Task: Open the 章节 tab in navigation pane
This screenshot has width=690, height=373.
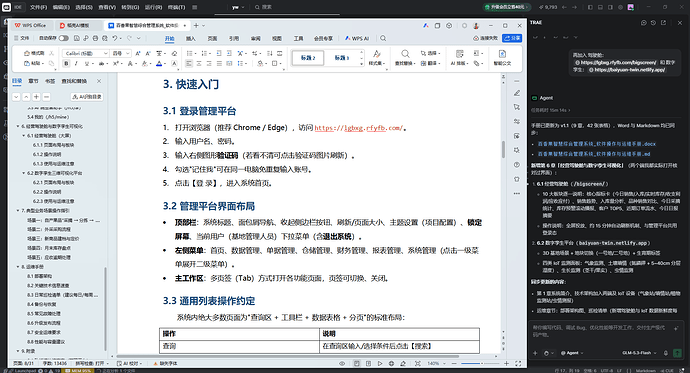Action: [x=33, y=81]
